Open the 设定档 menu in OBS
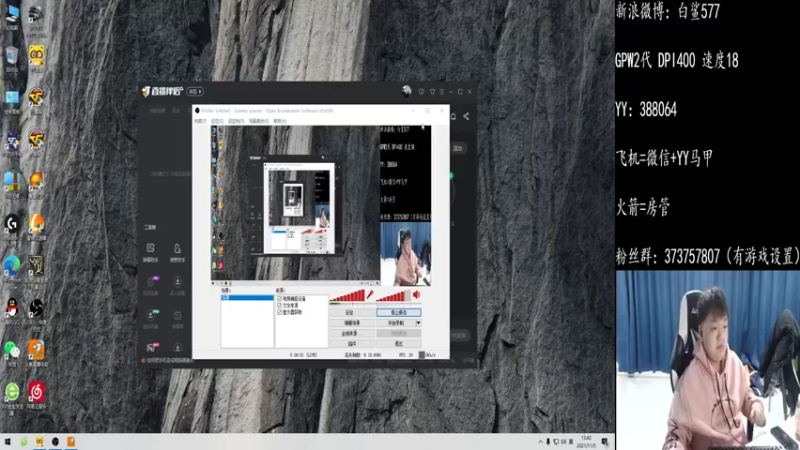Image resolution: width=800 pixels, height=450 pixels. pos(236,121)
